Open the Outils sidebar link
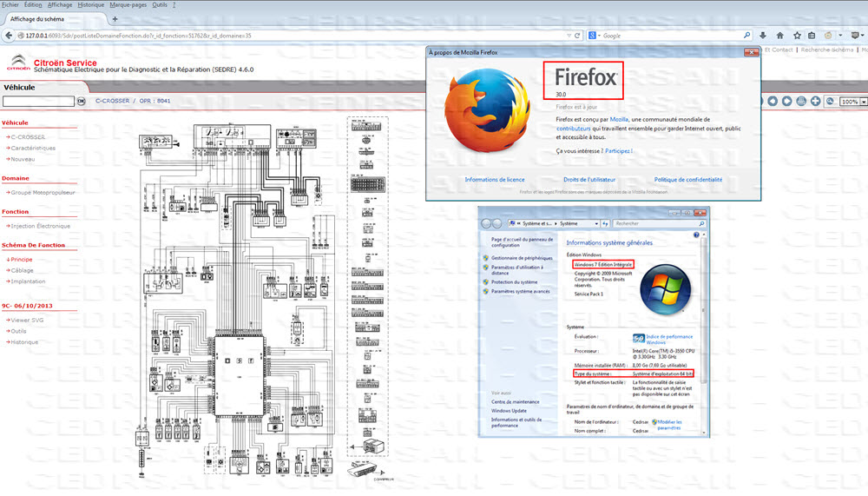The height and width of the screenshot is (496, 868). pos(18,331)
